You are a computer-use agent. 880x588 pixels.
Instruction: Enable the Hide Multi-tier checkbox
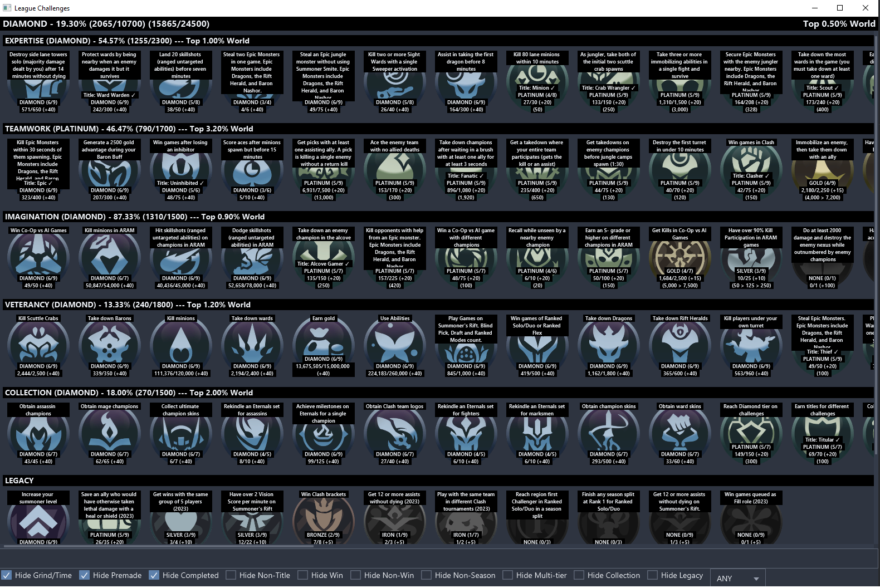click(507, 575)
